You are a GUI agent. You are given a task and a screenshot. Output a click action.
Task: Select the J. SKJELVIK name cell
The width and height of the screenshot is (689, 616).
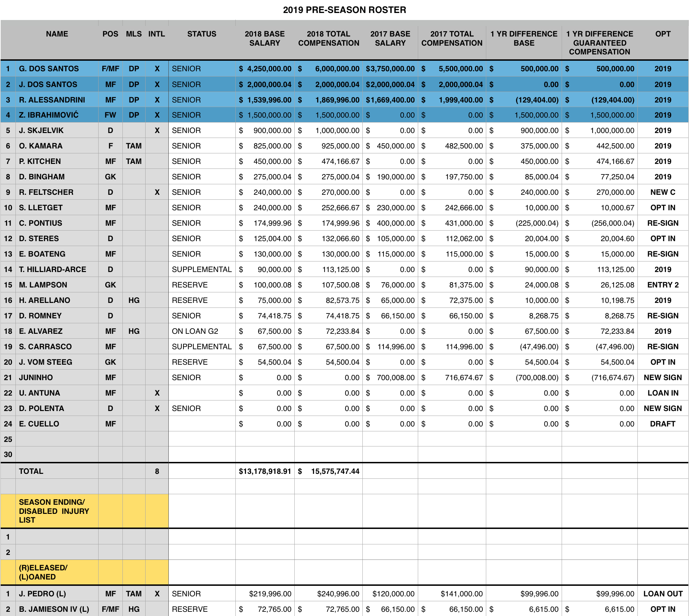point(57,131)
